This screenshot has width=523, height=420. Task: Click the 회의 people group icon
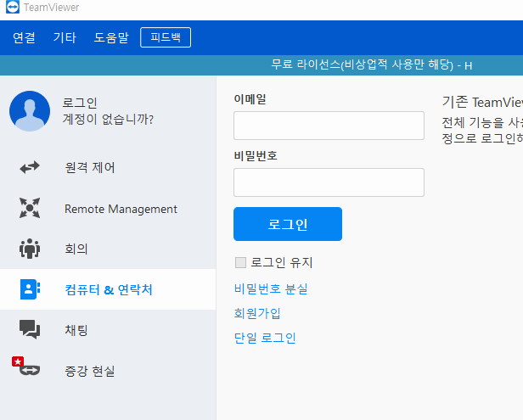click(30, 249)
